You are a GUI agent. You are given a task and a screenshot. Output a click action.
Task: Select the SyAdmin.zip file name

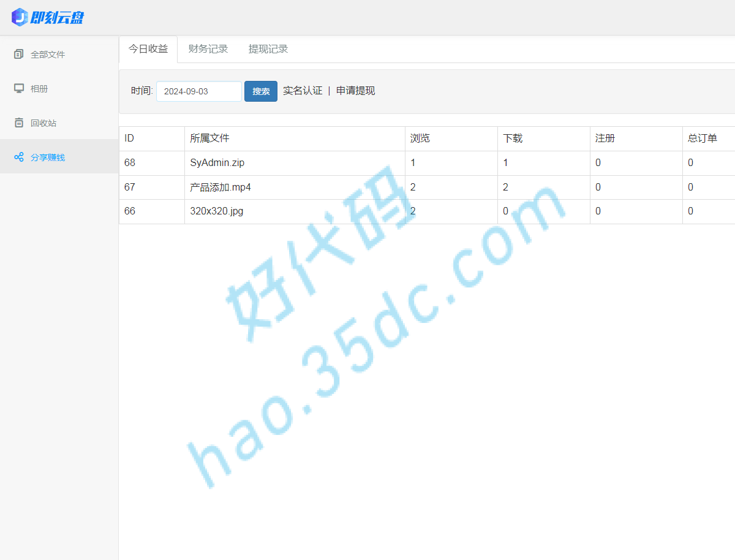pyautogui.click(x=217, y=163)
